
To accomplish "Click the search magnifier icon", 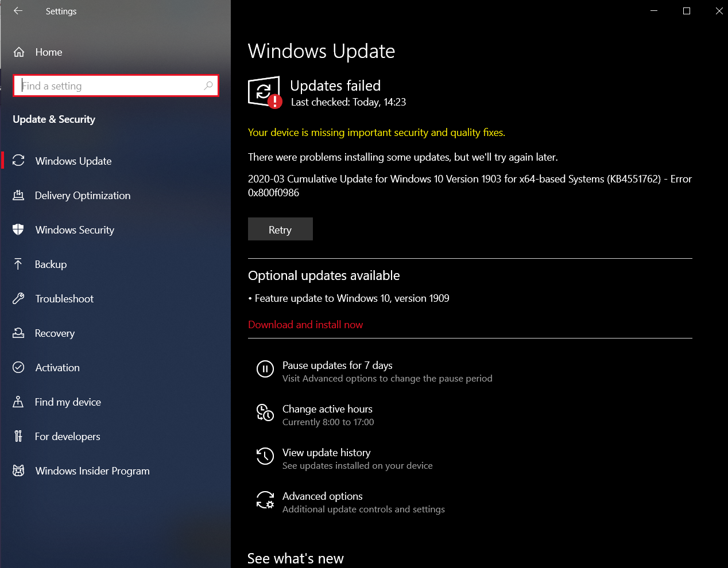I will click(x=208, y=85).
